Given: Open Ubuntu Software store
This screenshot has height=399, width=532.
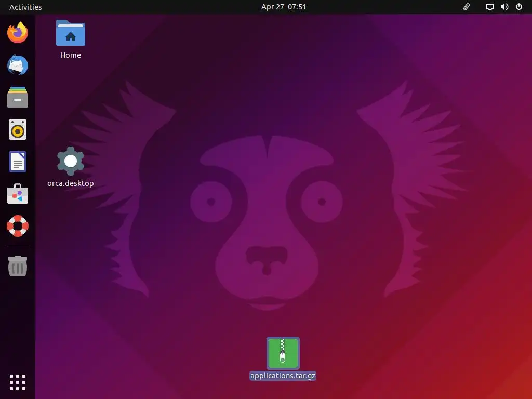Looking at the screenshot, I should tap(18, 194).
